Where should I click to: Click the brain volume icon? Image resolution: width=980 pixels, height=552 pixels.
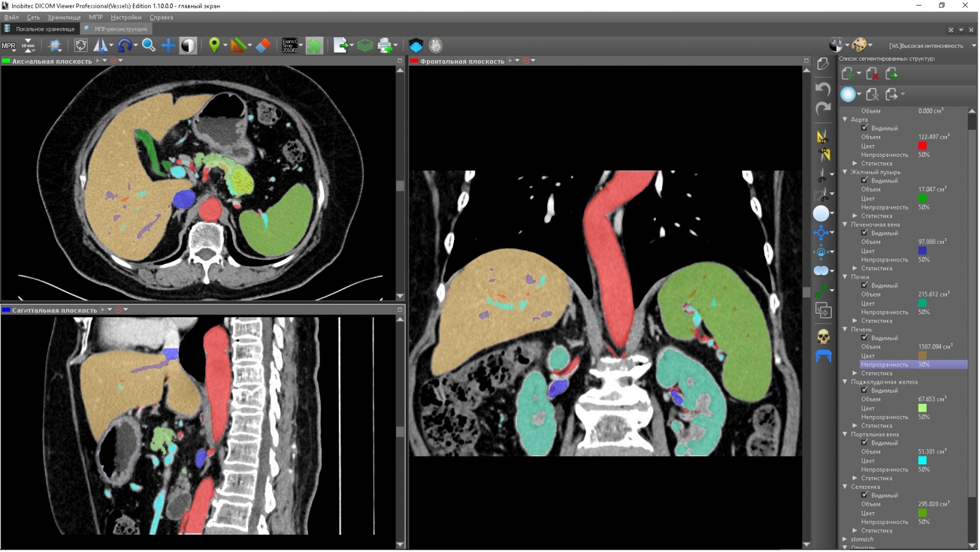click(x=435, y=45)
